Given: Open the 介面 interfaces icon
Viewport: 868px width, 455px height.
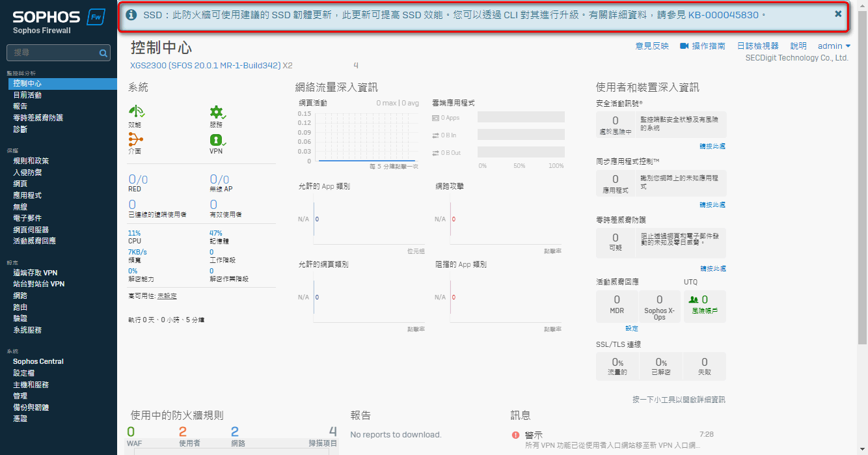Looking at the screenshot, I should point(135,139).
